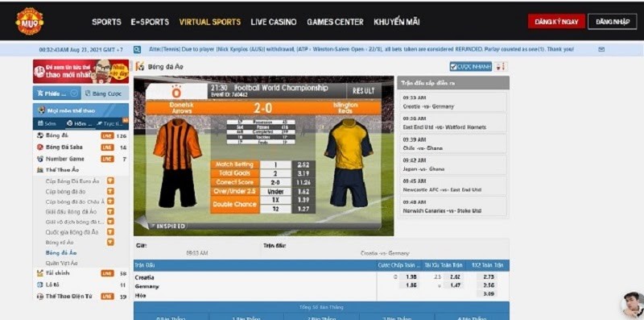Viewport: 644px width, 320px height.
Task: Select Croatia odds 2.73 in 1X2
Action: pos(489,276)
